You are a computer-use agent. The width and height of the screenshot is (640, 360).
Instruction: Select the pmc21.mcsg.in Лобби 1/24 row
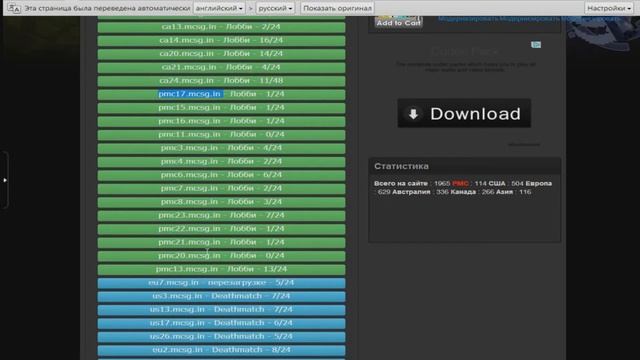coord(221,242)
